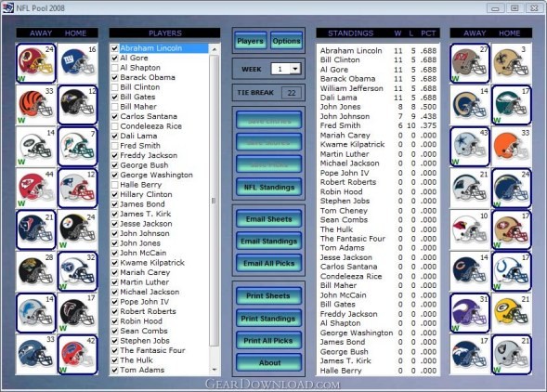This screenshot has width=547, height=392.
Task: Select Hillary Clinton in the players list
Action: tap(146, 194)
